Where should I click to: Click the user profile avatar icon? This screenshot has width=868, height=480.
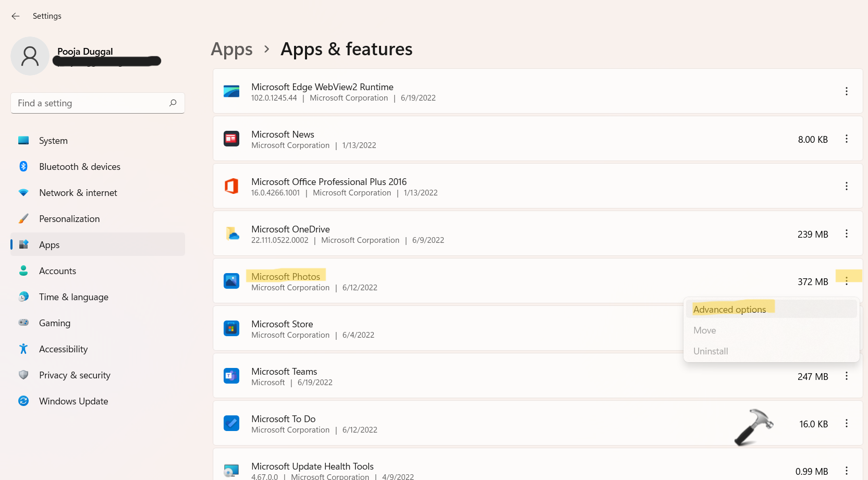click(x=30, y=56)
